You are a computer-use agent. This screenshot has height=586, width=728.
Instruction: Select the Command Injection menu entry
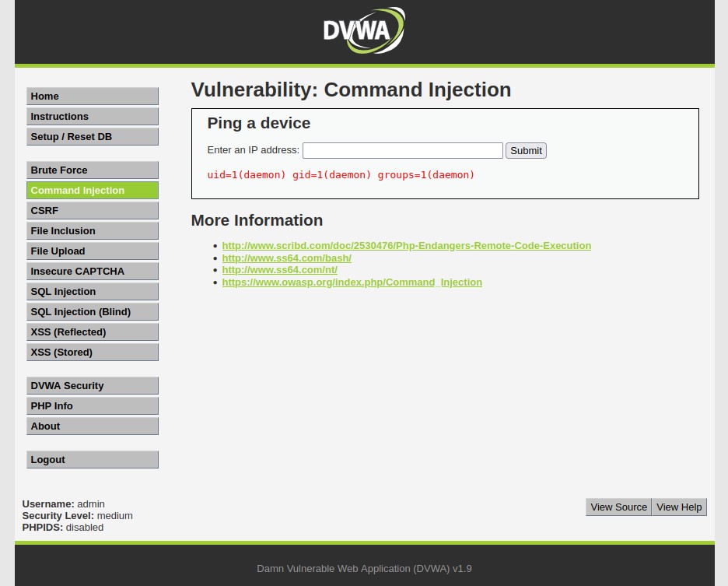(93, 191)
